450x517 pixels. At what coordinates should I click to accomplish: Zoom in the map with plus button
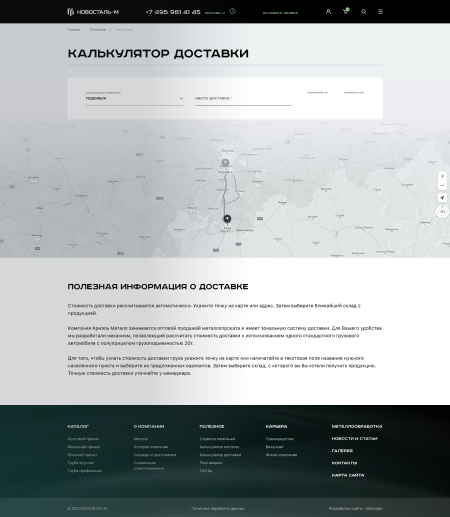(442, 176)
